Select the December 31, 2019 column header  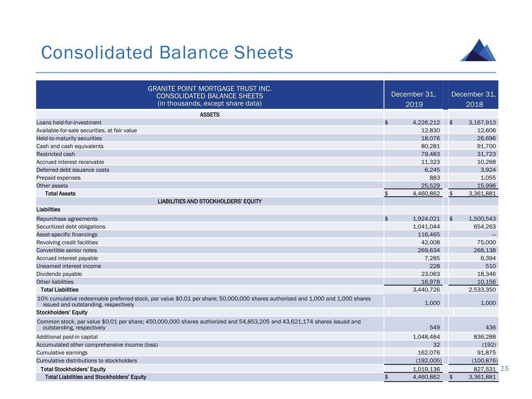pos(413,99)
